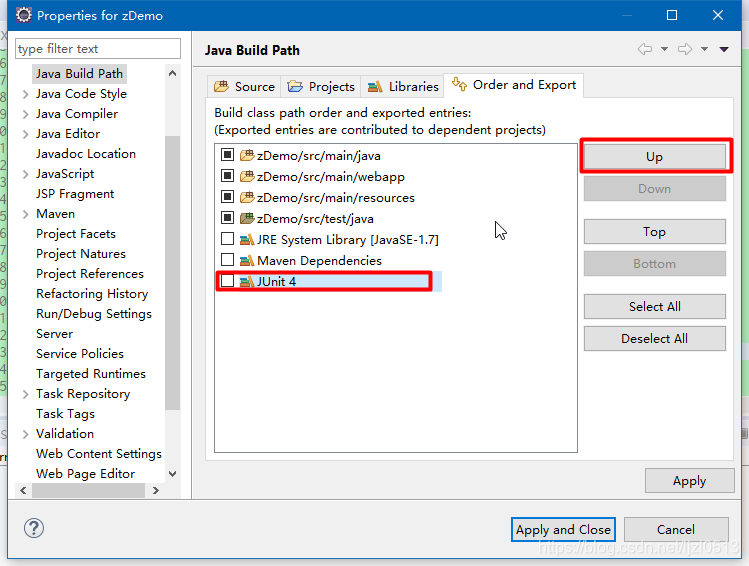Image resolution: width=749 pixels, height=566 pixels.
Task: Click the back navigation arrow icon
Action: point(645,49)
